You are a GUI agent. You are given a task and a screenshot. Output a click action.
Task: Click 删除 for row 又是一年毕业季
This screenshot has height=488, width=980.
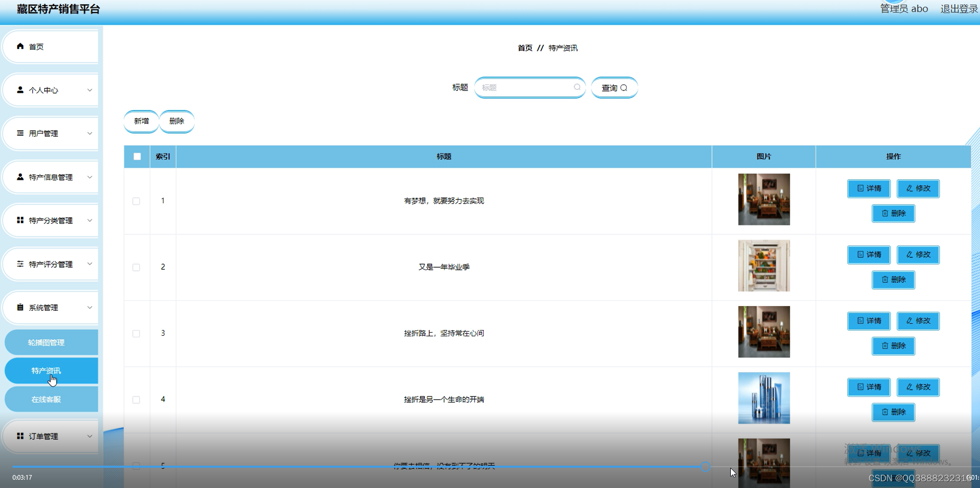click(893, 280)
